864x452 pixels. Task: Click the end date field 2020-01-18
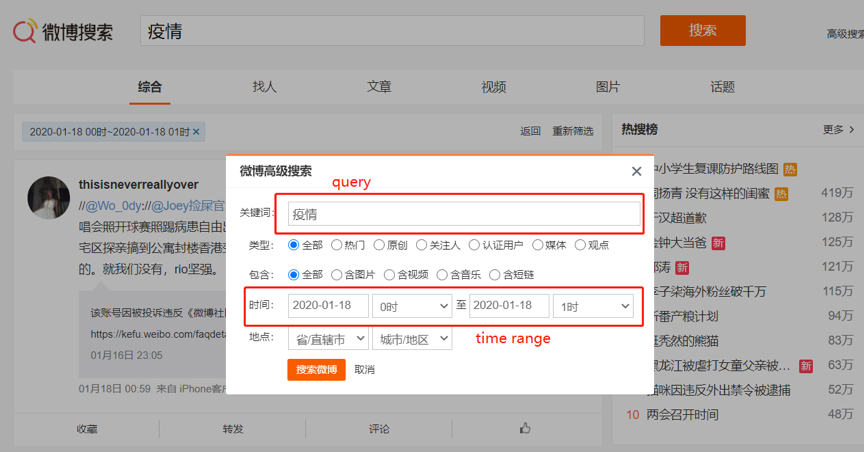(x=509, y=305)
